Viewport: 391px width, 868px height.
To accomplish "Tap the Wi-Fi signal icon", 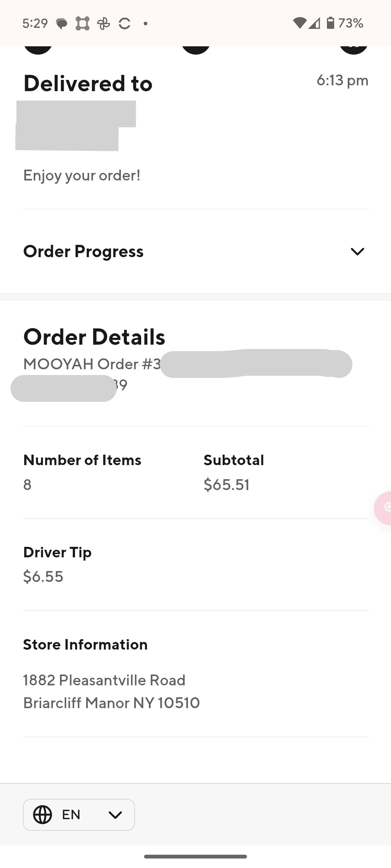I will point(299,24).
